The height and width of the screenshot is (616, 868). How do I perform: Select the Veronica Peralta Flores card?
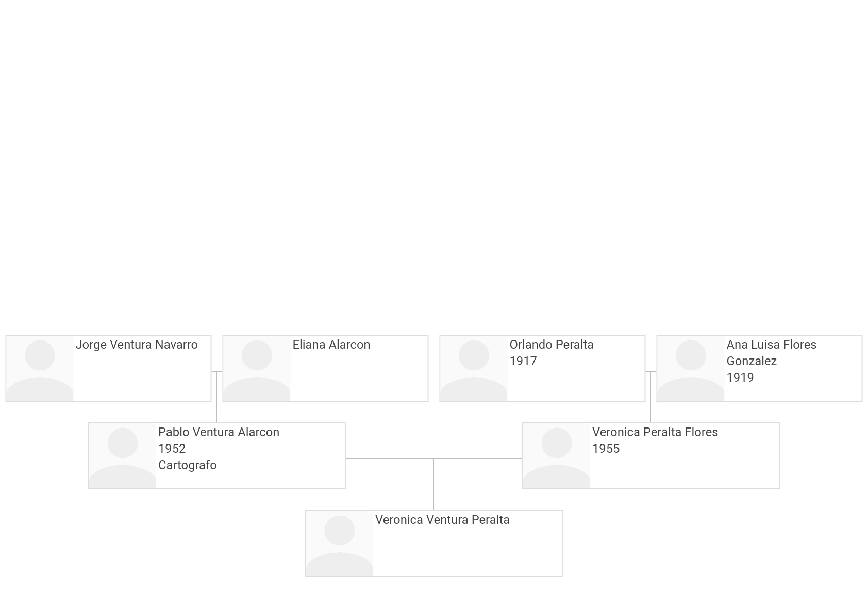coord(651,456)
